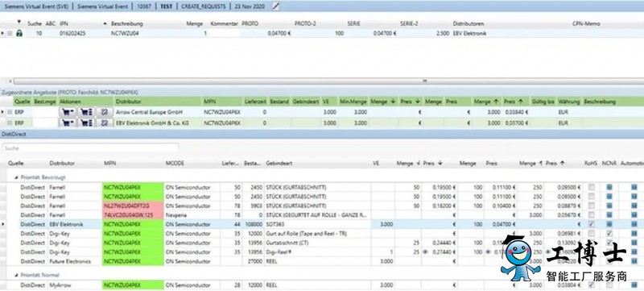Toggle RoHS checkbox in Digi-Key Gurt auf Rolle row

(591, 234)
